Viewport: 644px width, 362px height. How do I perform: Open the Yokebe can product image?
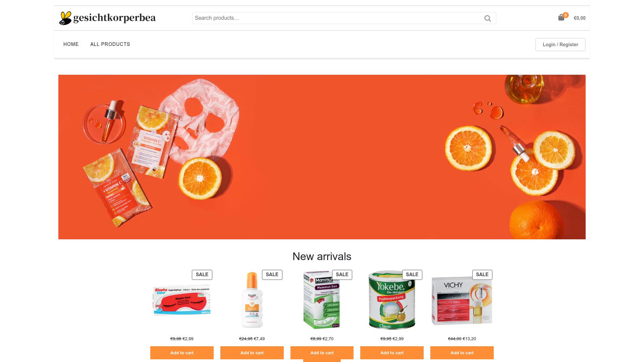pos(392,300)
